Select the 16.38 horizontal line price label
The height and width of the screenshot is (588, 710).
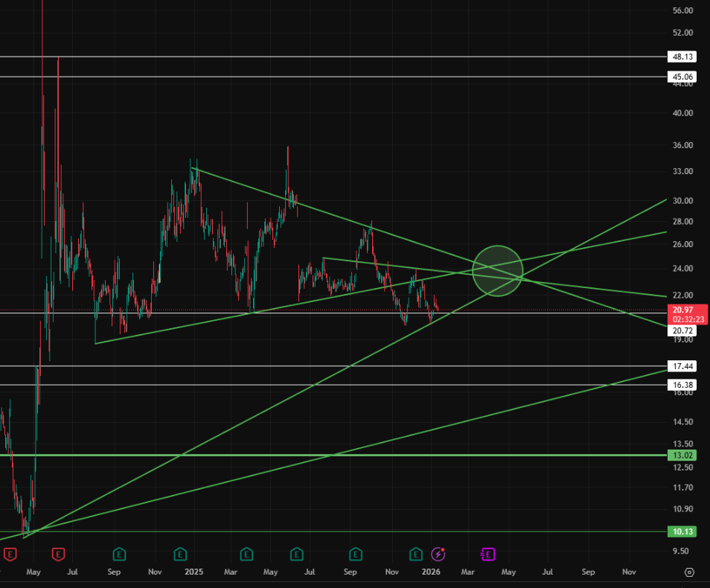[x=682, y=385]
